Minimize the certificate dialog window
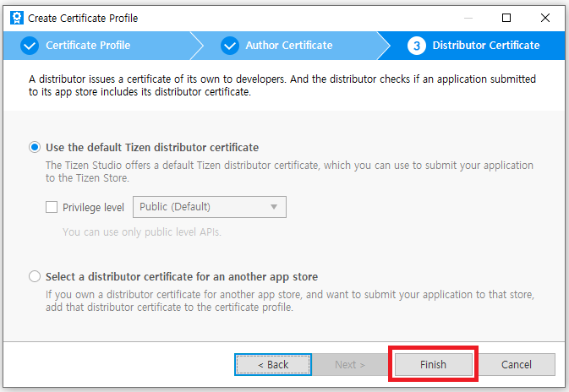Viewport: 569px width, 392px height. click(468, 18)
